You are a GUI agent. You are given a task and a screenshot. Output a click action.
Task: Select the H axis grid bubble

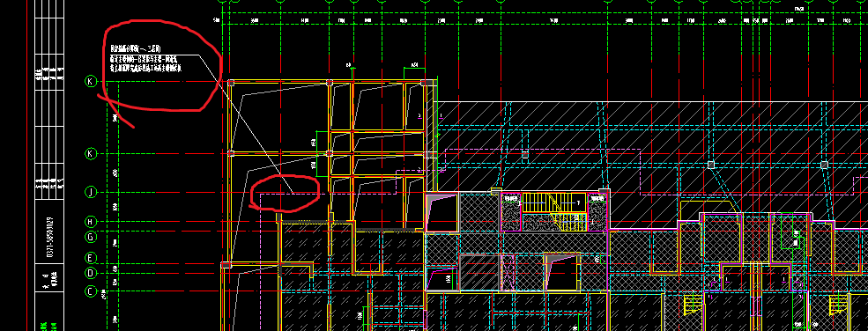pyautogui.click(x=91, y=222)
